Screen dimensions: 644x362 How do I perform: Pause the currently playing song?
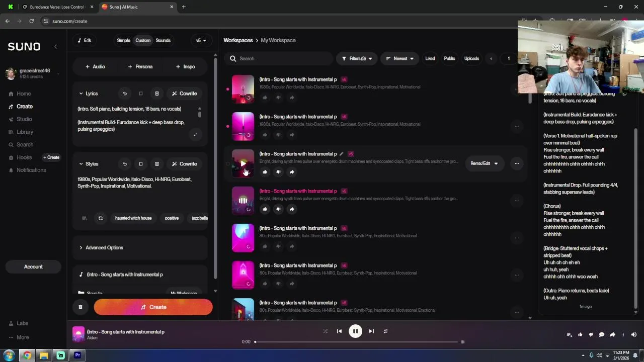tap(355, 331)
